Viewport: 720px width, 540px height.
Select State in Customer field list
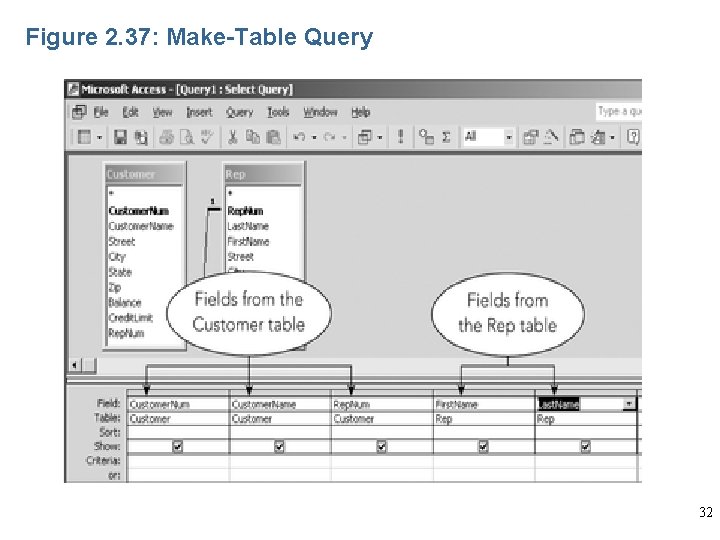(x=120, y=272)
